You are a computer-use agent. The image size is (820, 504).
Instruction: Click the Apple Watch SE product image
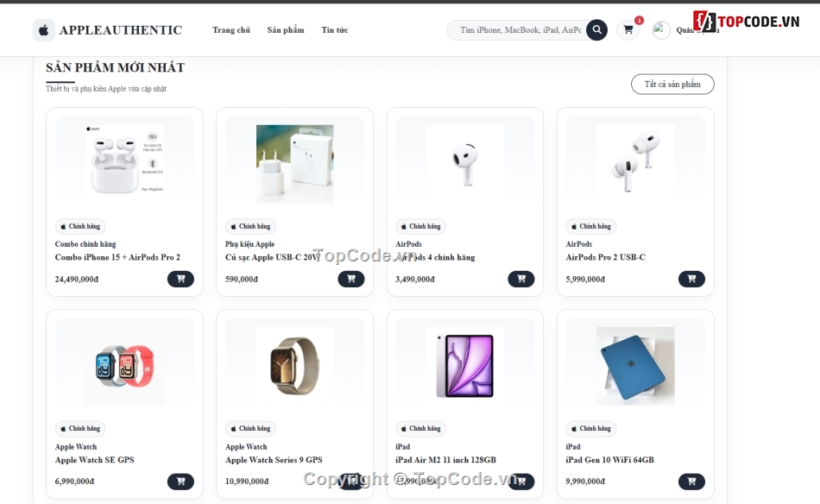click(x=124, y=366)
